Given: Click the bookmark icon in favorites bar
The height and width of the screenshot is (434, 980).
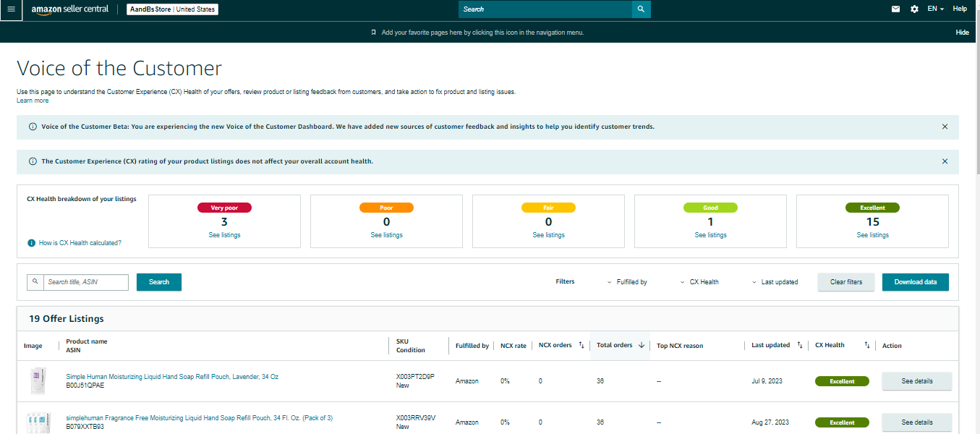Looking at the screenshot, I should [373, 33].
